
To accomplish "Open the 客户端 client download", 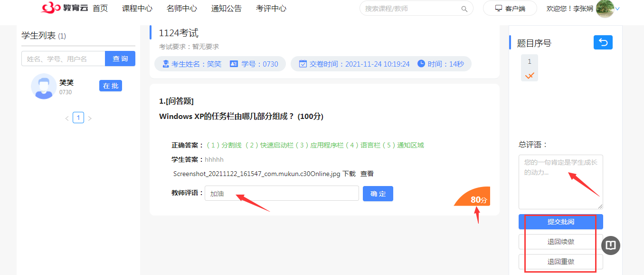I will [510, 9].
